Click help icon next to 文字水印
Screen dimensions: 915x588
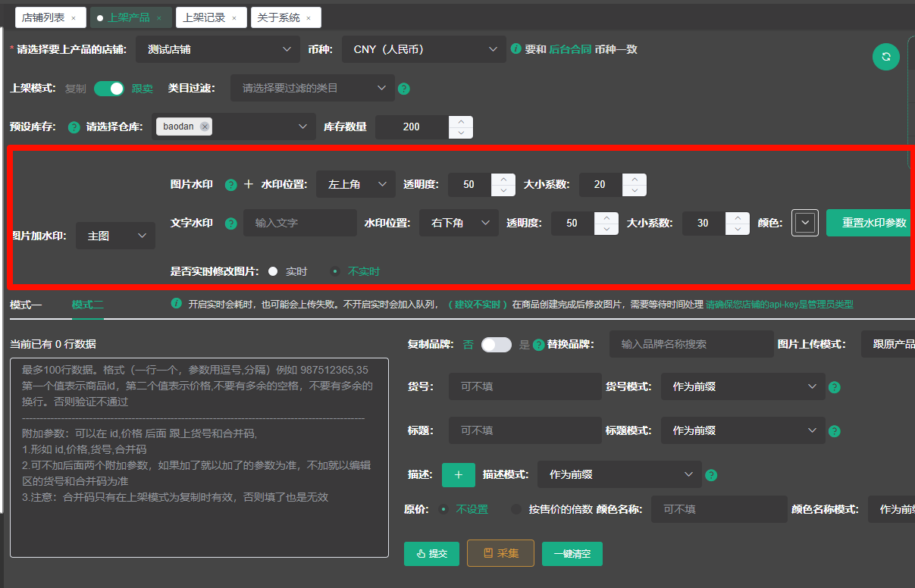tap(231, 224)
